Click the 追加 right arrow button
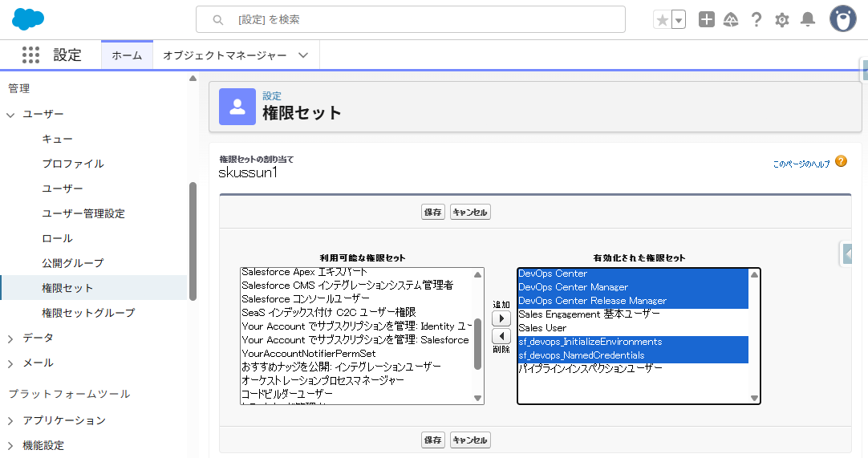The image size is (868, 458). click(501, 318)
